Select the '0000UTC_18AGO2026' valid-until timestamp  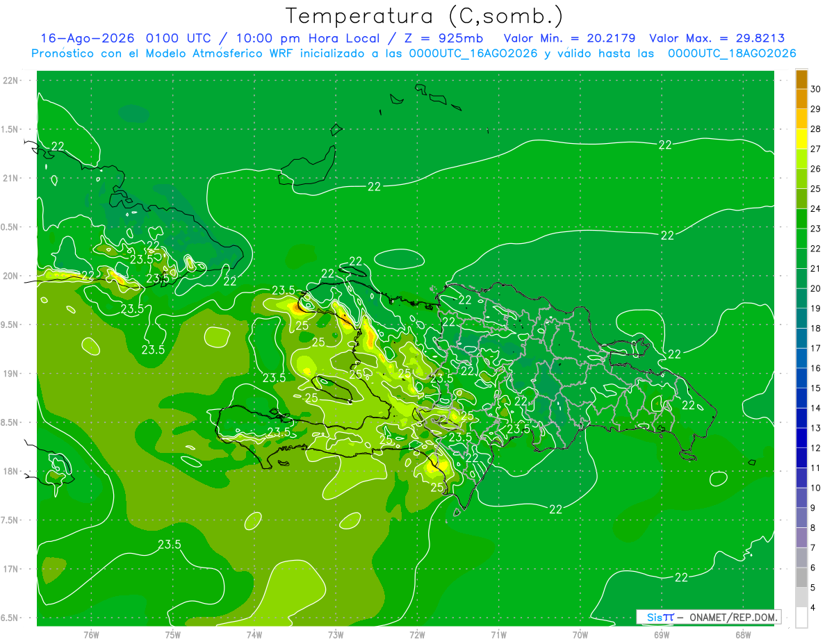732,53
